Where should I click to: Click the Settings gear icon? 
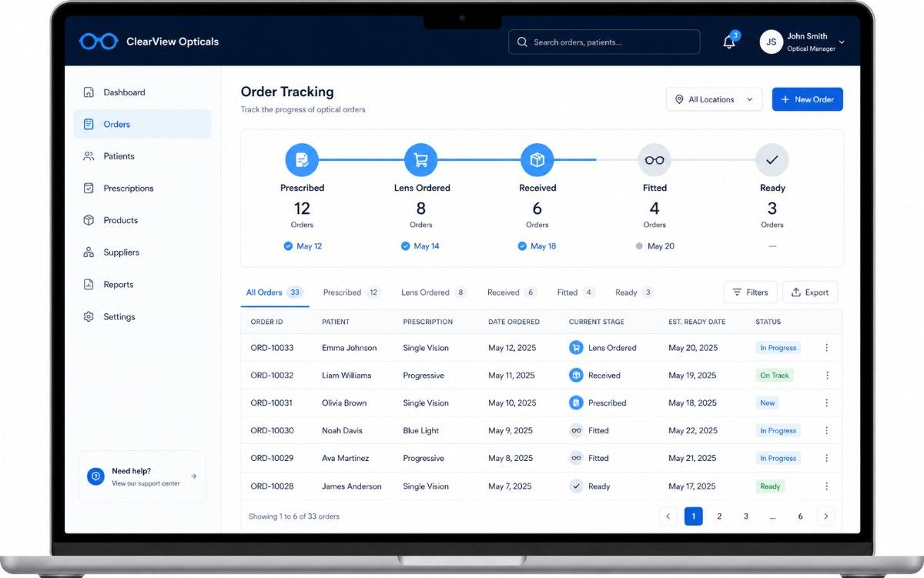tap(89, 316)
